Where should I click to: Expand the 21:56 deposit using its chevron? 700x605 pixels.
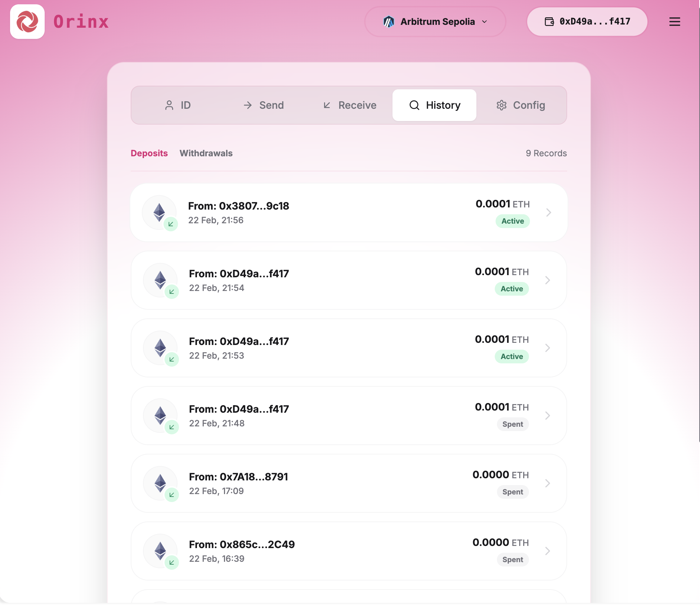(x=548, y=212)
